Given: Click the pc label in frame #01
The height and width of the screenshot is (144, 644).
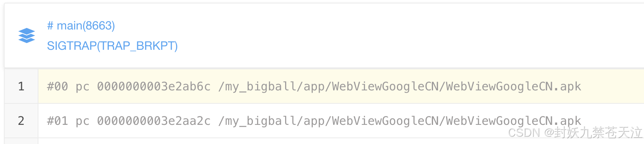Looking at the screenshot, I should pos(82,122).
